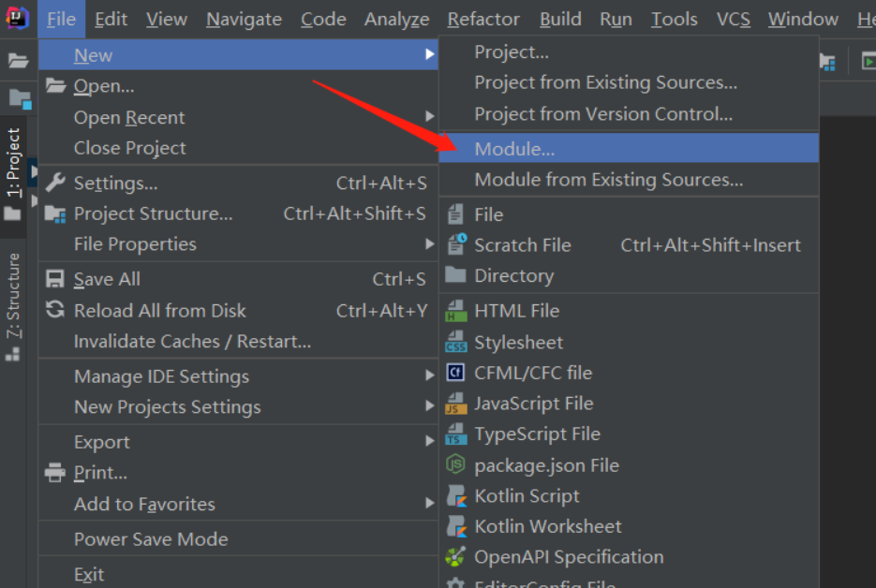Click the IntelliJ IDEA logo icon
This screenshot has height=588, width=876.
[17, 18]
